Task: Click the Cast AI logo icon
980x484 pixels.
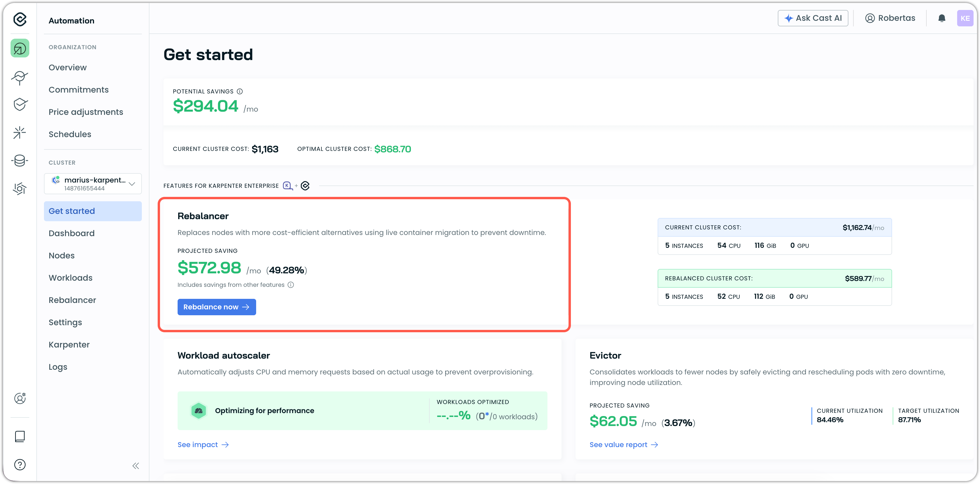Action: coord(20,19)
